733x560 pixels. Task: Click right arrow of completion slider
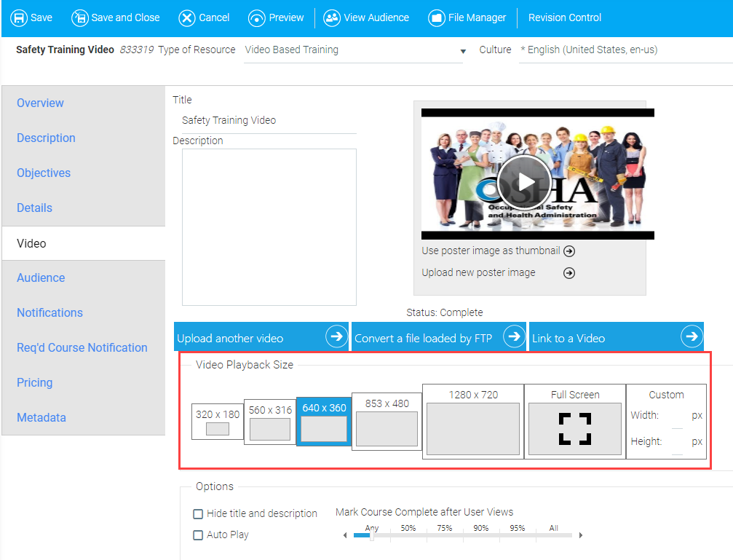(580, 536)
